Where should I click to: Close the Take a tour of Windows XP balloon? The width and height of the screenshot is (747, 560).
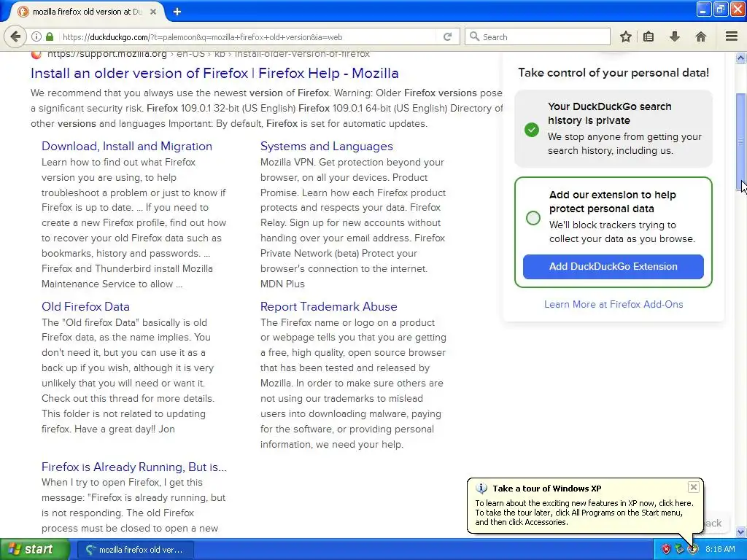tap(694, 486)
